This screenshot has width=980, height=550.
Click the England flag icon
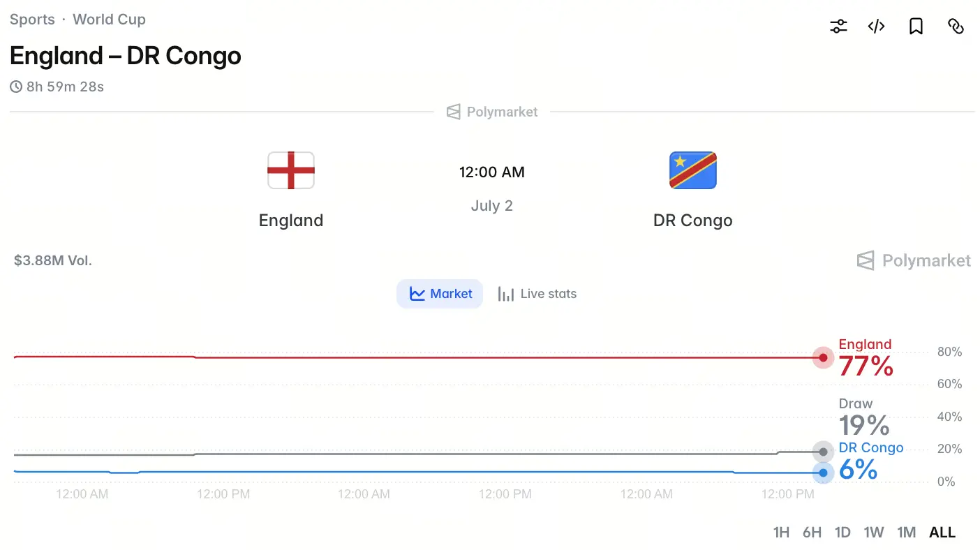click(x=291, y=170)
